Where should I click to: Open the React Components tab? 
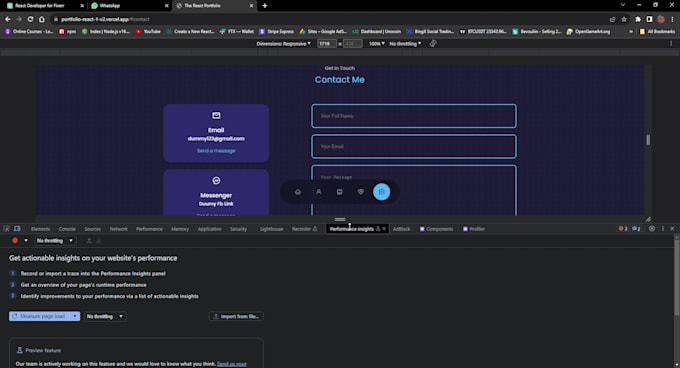(436, 229)
